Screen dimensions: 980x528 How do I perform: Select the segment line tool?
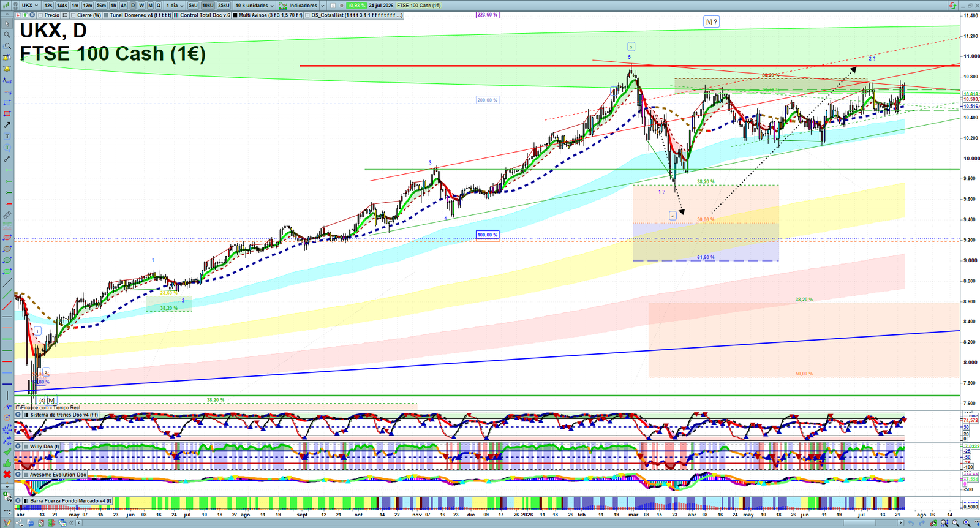click(7, 159)
